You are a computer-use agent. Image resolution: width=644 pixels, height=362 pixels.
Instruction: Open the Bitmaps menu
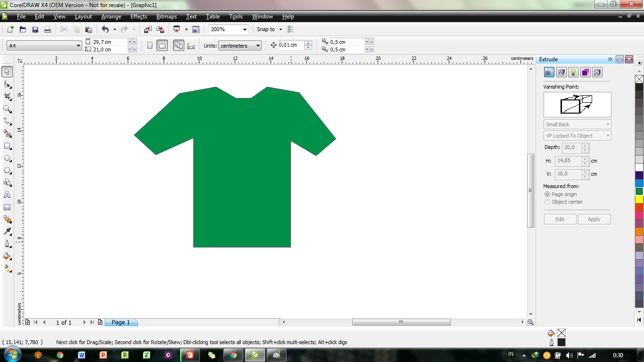[166, 16]
